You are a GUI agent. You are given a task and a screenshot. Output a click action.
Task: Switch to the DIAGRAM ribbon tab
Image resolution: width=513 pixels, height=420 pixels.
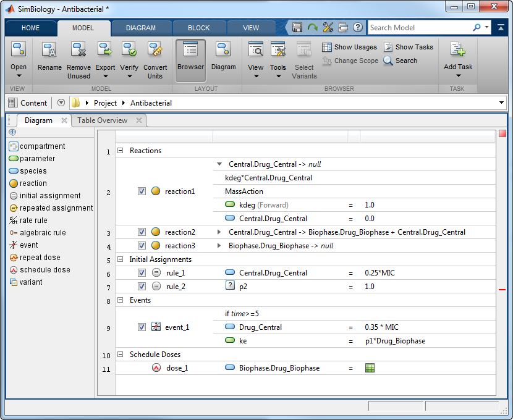[x=141, y=28]
